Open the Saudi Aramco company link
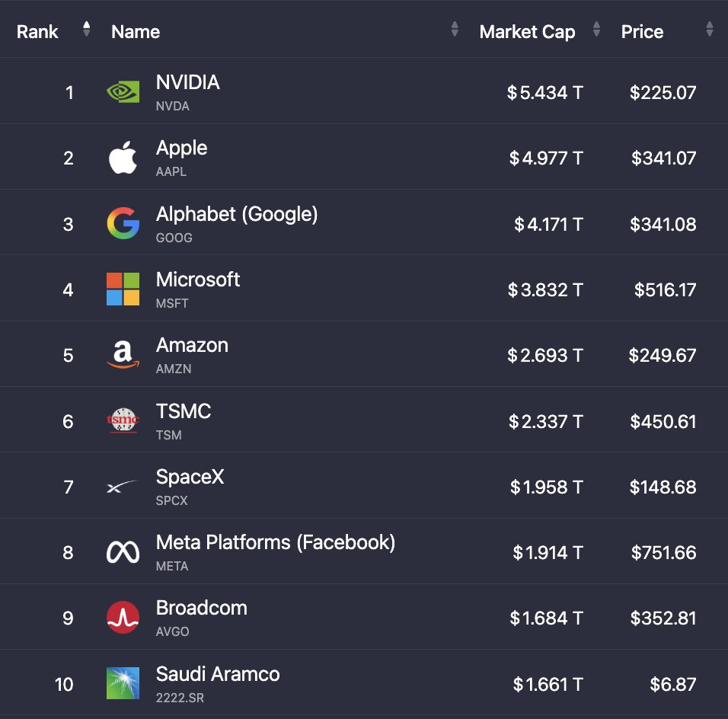Viewport: 728px width, 719px height. 218,674
